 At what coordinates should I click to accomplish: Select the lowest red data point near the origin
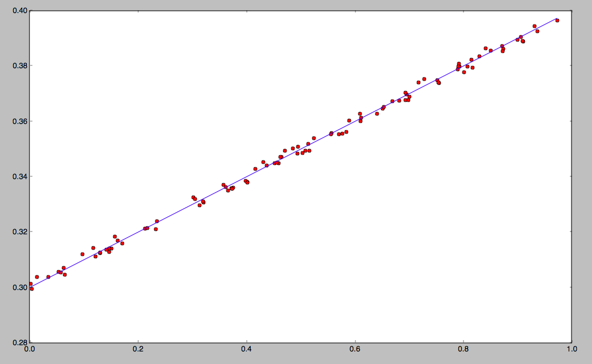coord(32,289)
